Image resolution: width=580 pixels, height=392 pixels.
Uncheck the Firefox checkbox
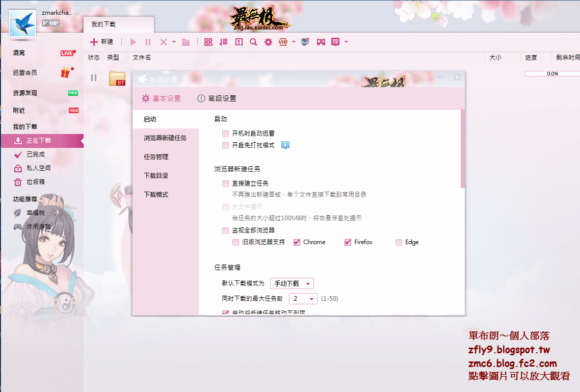click(x=348, y=242)
